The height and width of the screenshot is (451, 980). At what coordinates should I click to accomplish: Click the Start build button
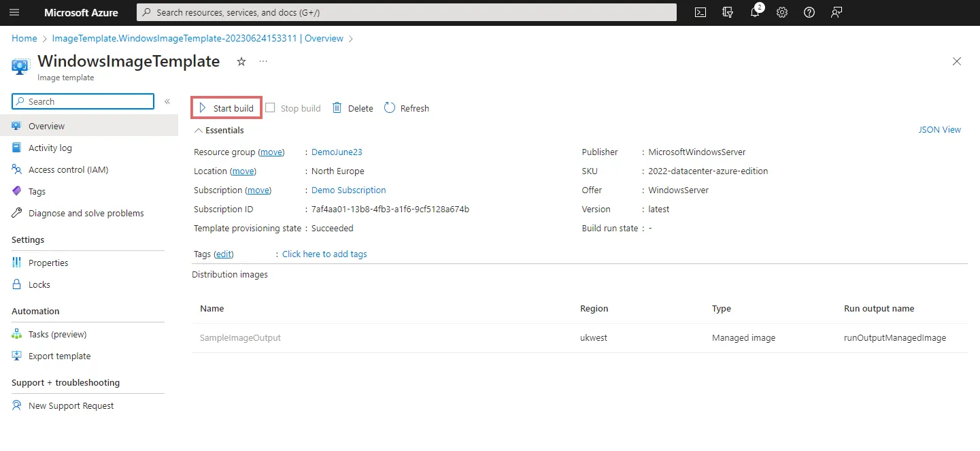pos(226,108)
